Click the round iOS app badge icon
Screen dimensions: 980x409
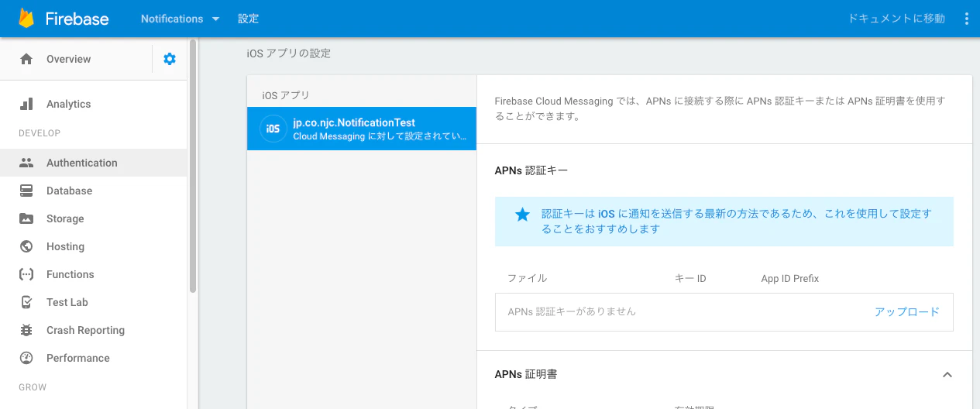click(273, 129)
